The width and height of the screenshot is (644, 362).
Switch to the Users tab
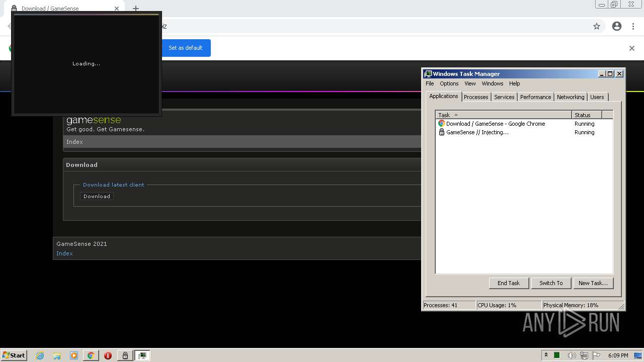(x=597, y=97)
